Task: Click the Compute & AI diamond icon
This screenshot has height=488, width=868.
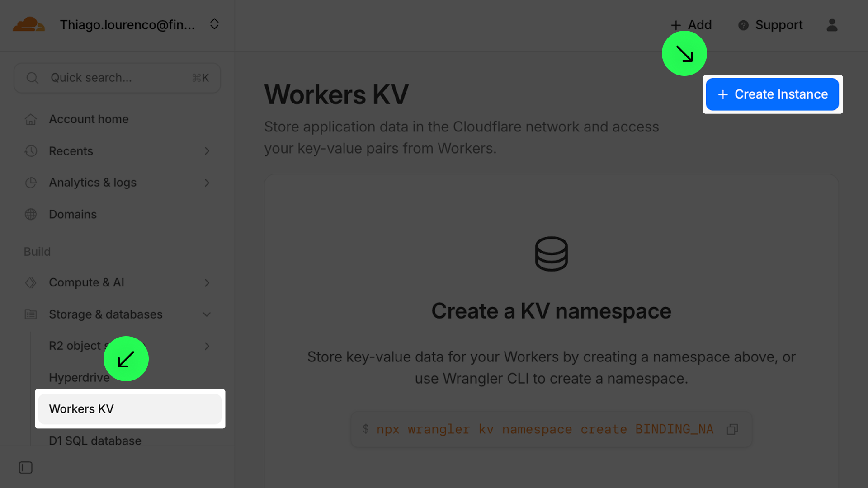Action: pos(31,282)
